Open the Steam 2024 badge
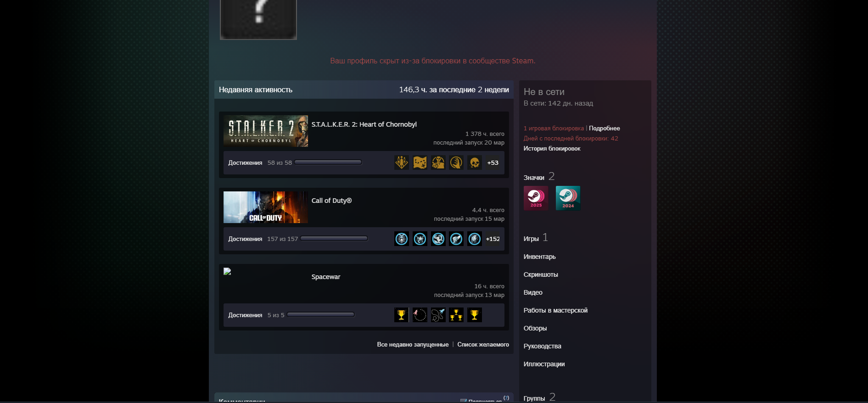This screenshot has width=868, height=403. click(568, 198)
